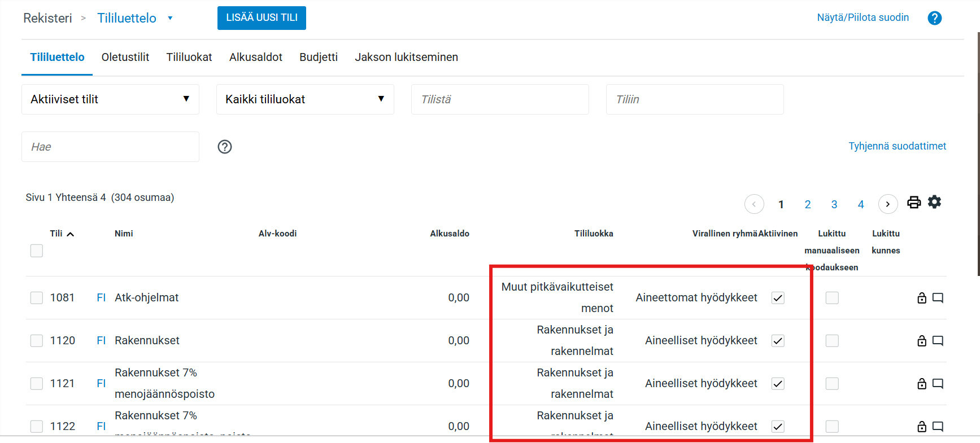Open Tililuettelo breadcrumb dropdown arrow
Screen dimensions: 980x443
tap(170, 18)
